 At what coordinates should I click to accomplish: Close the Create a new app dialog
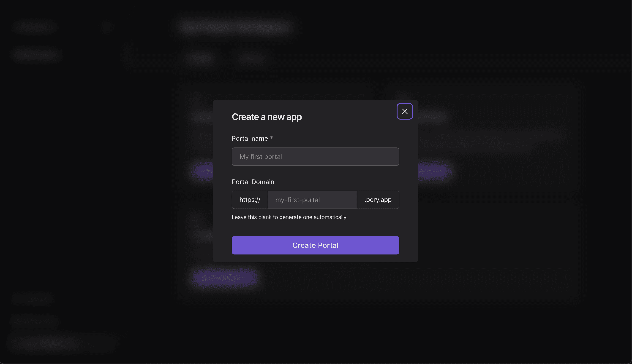pyautogui.click(x=404, y=111)
